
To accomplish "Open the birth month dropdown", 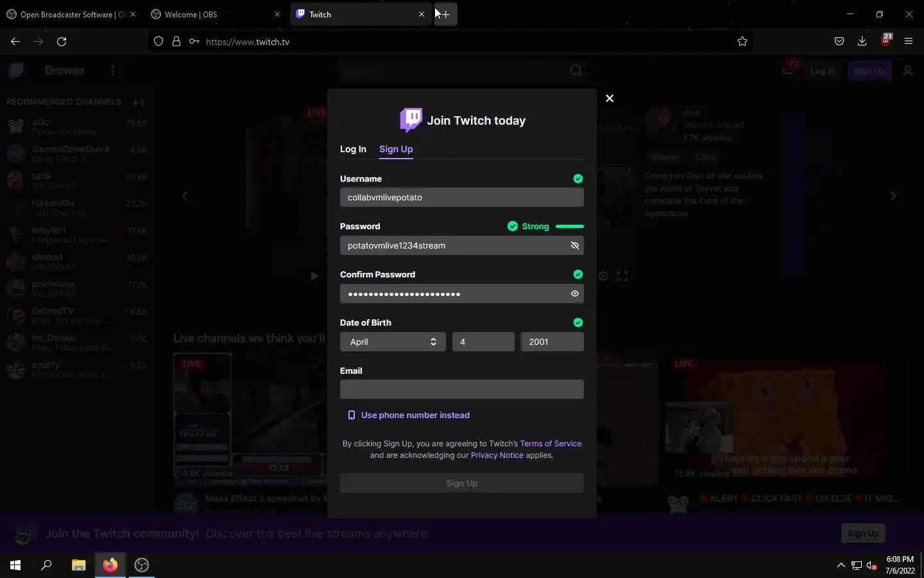I will [393, 342].
